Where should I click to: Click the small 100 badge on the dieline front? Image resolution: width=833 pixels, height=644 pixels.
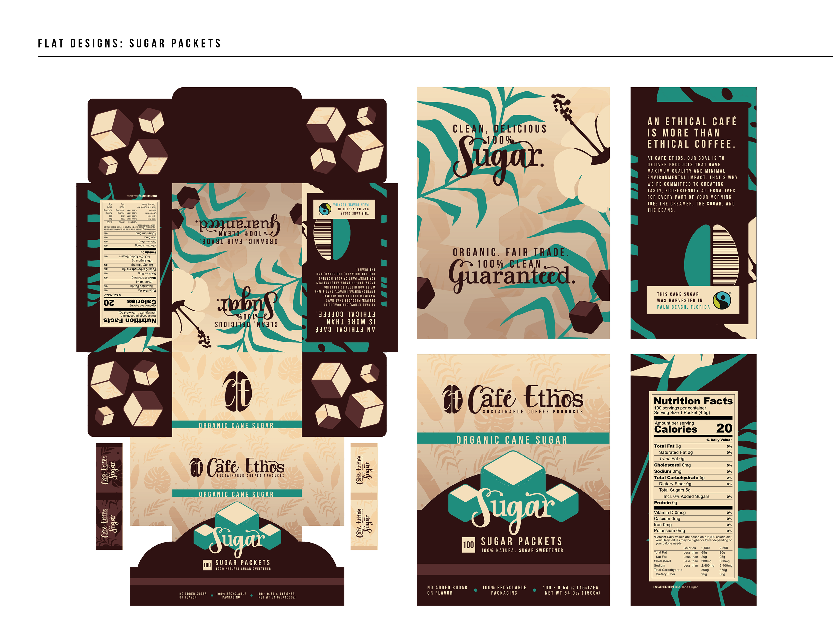[x=207, y=565]
